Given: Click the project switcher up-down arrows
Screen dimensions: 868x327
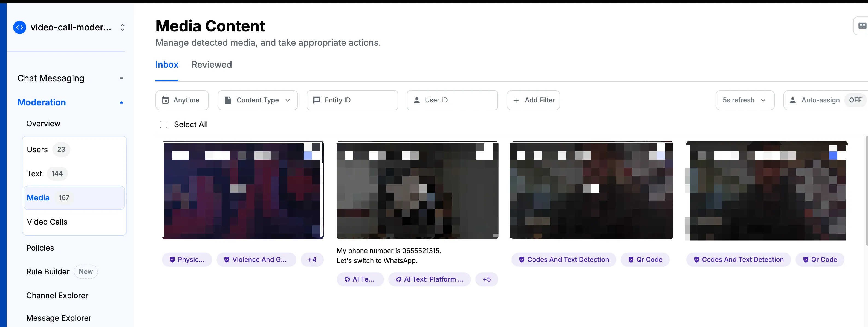Looking at the screenshot, I should click(122, 27).
